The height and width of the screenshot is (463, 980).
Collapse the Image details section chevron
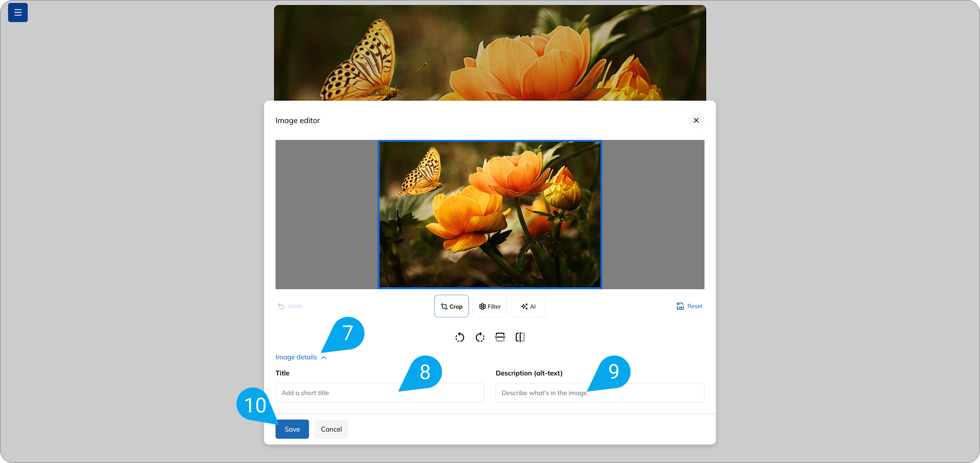324,357
